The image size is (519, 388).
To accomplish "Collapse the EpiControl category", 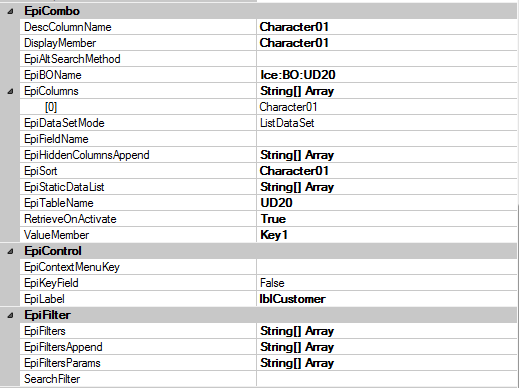I will [x=10, y=251].
